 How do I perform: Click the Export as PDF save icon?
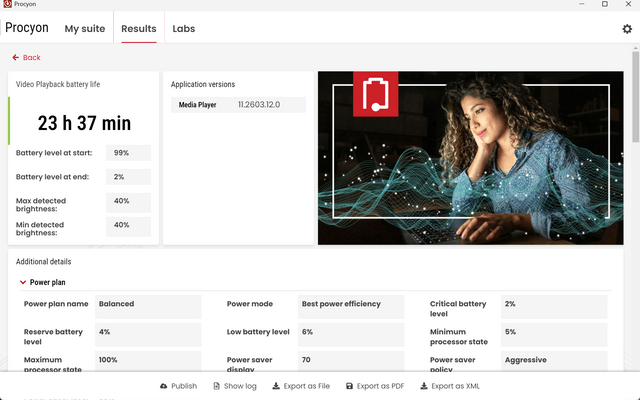(x=349, y=386)
